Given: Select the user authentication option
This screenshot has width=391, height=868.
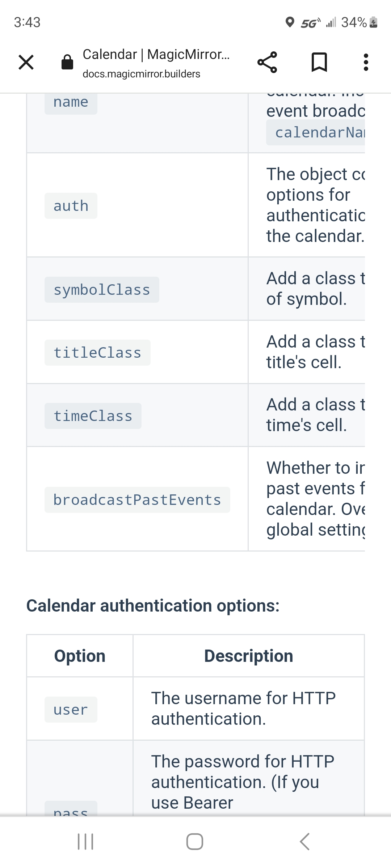Looking at the screenshot, I should [71, 709].
